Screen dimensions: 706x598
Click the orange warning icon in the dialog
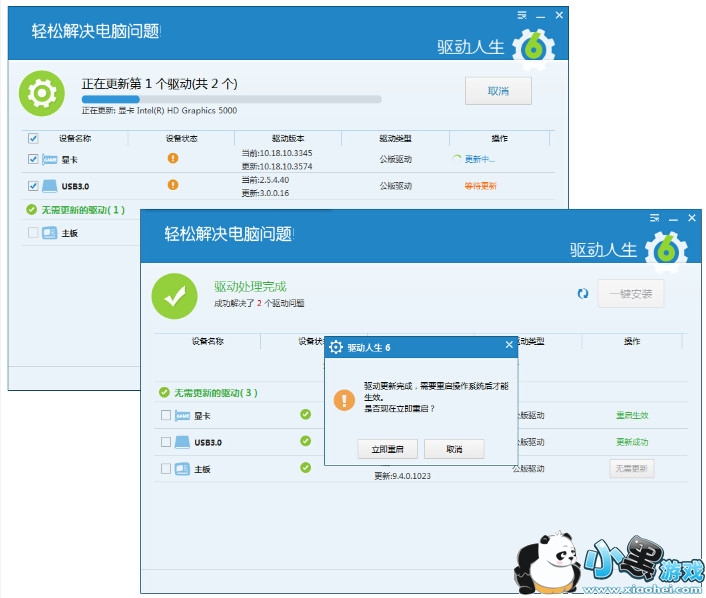point(344,400)
